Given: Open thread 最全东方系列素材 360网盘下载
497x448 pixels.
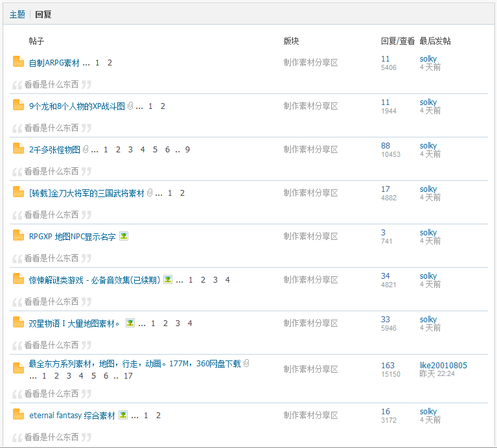Looking at the screenshot, I should 135,364.
